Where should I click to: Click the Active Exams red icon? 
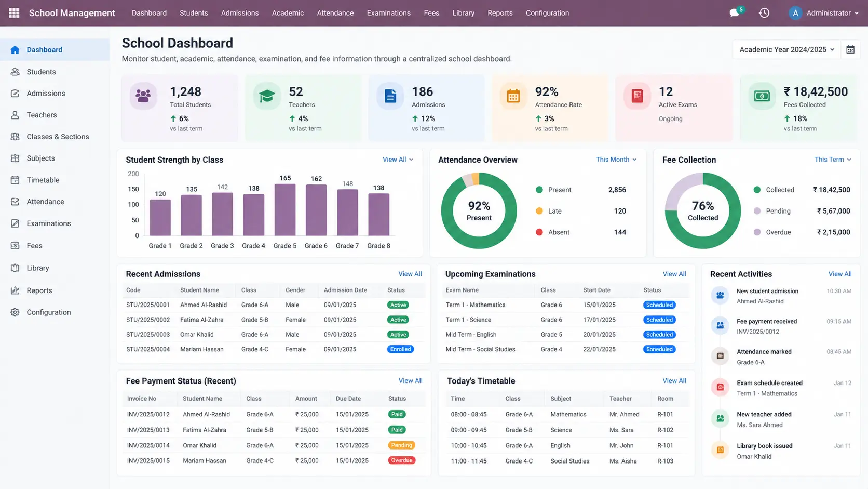637,96
